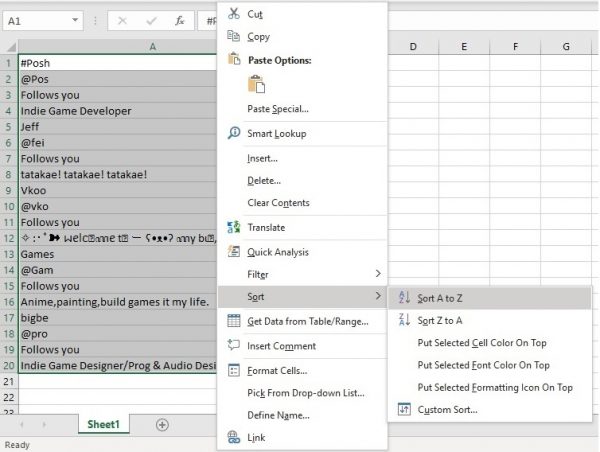Click the Paste clipboard icon under Paste Options
The image size is (600, 452).
(257, 85)
